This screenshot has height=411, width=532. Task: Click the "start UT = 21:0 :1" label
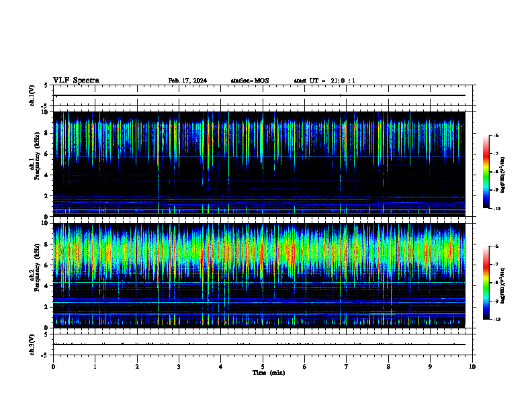pos(324,81)
